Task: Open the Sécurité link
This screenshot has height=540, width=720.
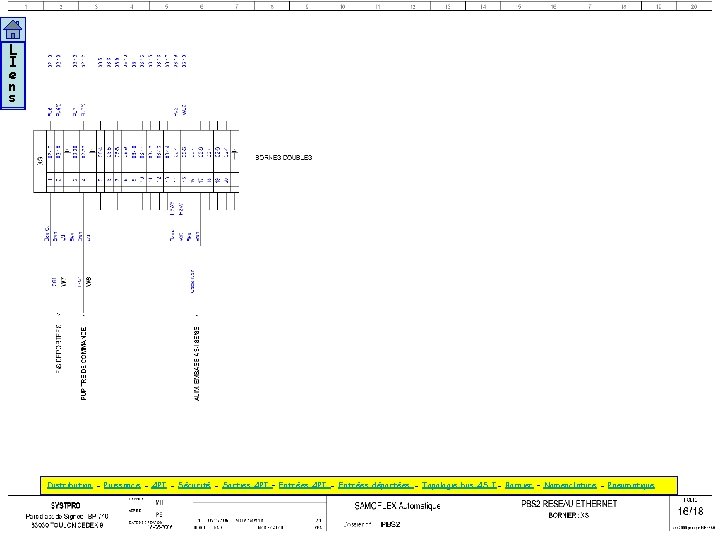Action: pyautogui.click(x=194, y=485)
